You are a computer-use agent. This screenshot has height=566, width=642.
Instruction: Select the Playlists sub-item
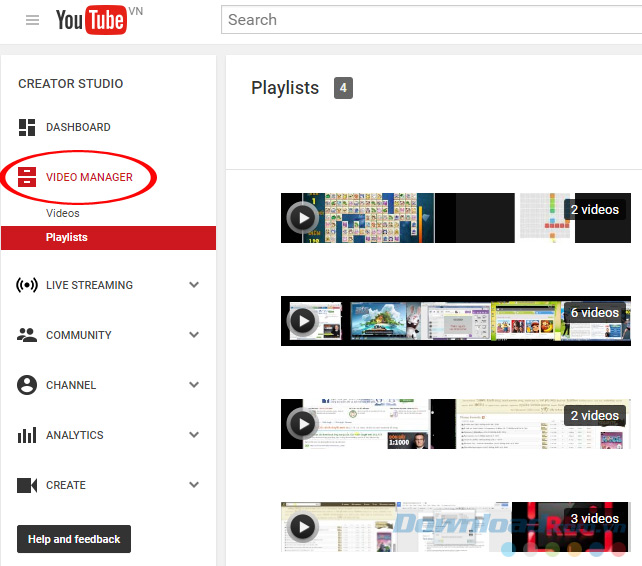[109, 238]
